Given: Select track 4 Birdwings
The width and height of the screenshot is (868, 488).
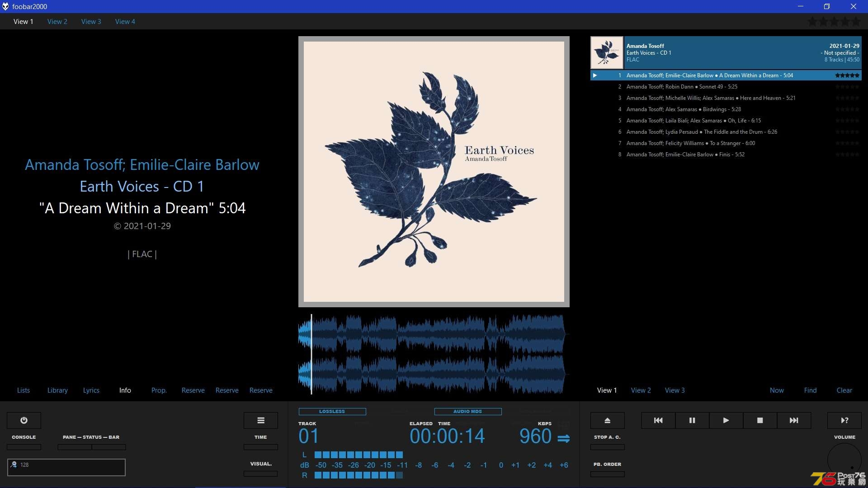Looking at the screenshot, I should pos(726,109).
